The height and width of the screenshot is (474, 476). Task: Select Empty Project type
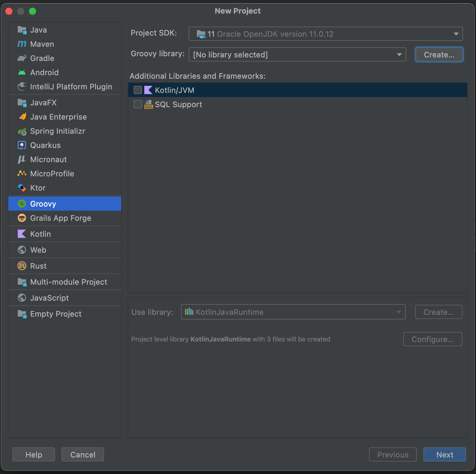point(65,314)
